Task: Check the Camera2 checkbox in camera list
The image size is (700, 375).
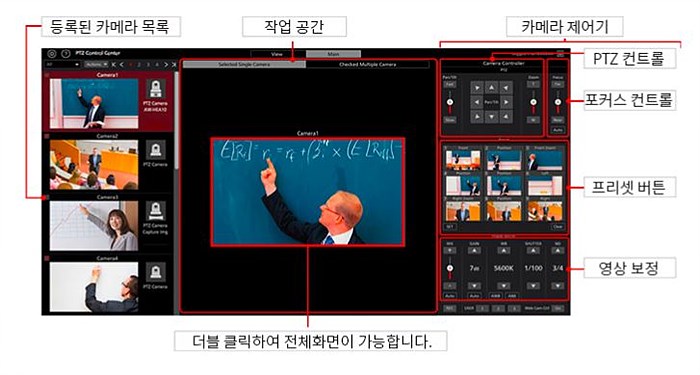Action: click(x=46, y=136)
